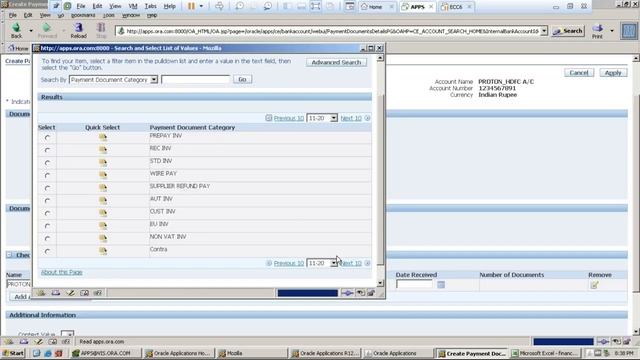Click the main window progress bar
Image resolution: width=640 pixels, height=360 pixels.
[563, 342]
